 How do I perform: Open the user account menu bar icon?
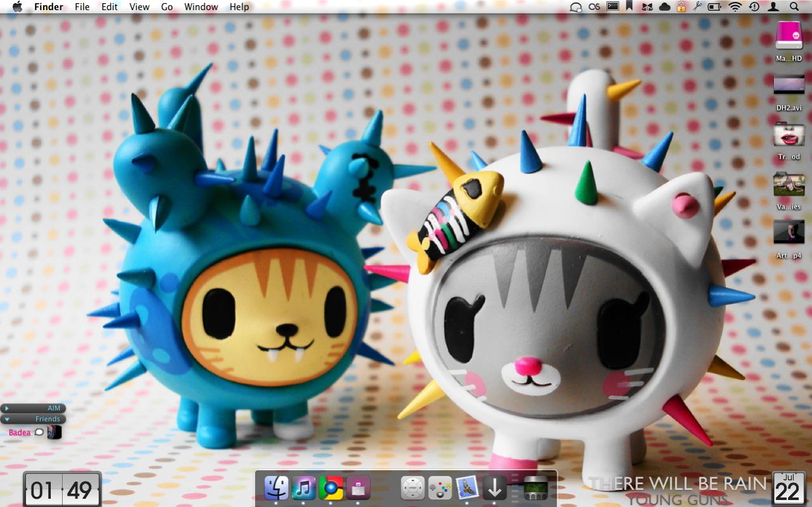773,7
